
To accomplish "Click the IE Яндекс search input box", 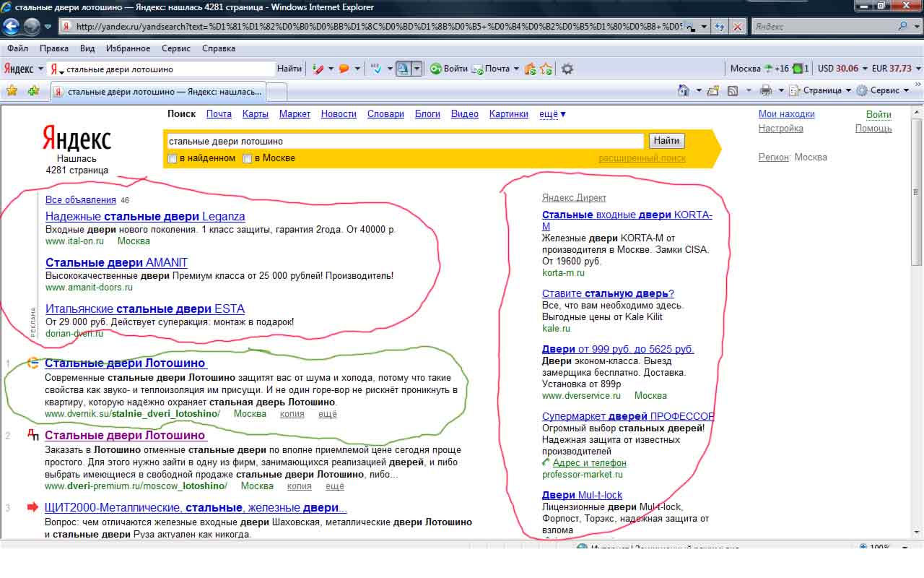I will 823,27.
